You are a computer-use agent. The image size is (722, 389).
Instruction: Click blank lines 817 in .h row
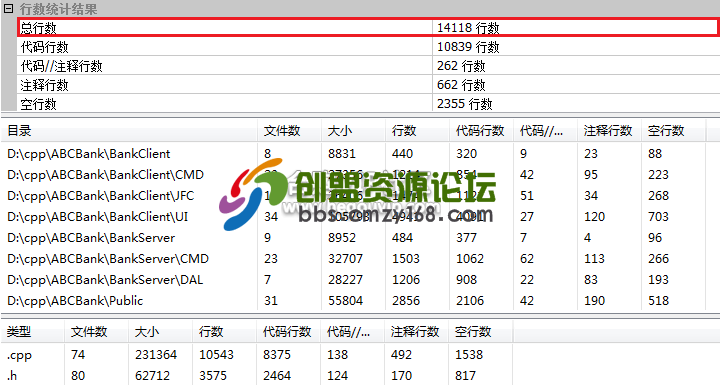click(466, 376)
